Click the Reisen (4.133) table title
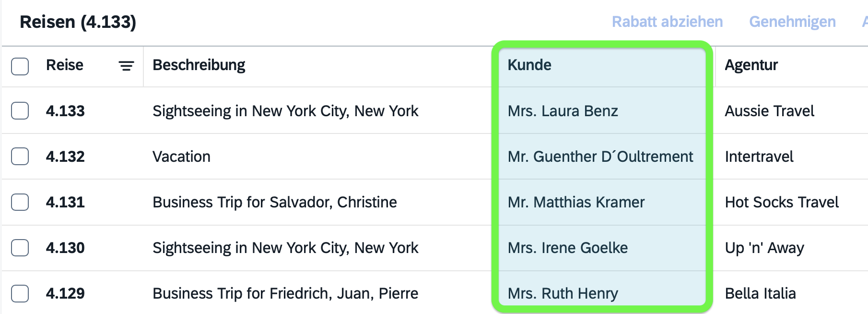This screenshot has height=314, width=868. click(x=75, y=22)
